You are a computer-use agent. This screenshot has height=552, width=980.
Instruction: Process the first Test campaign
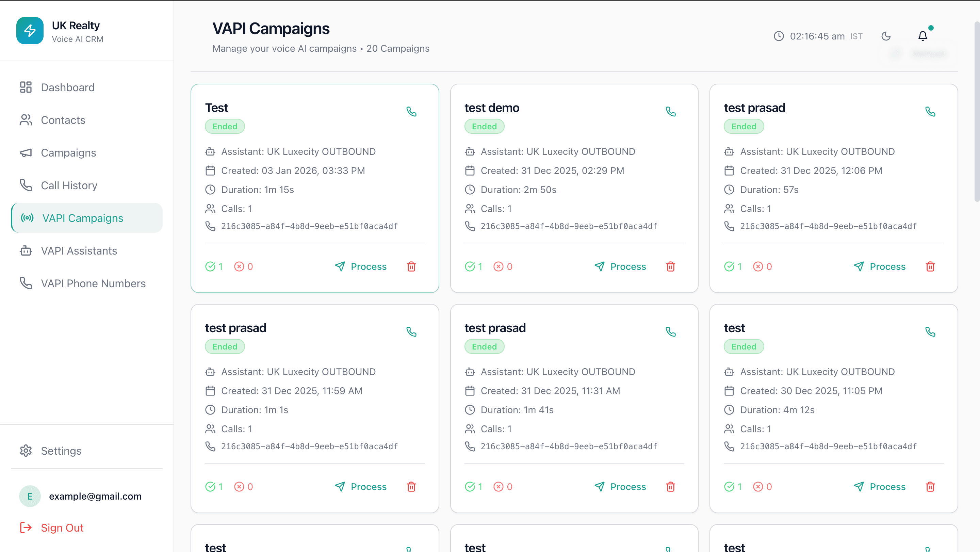(361, 267)
